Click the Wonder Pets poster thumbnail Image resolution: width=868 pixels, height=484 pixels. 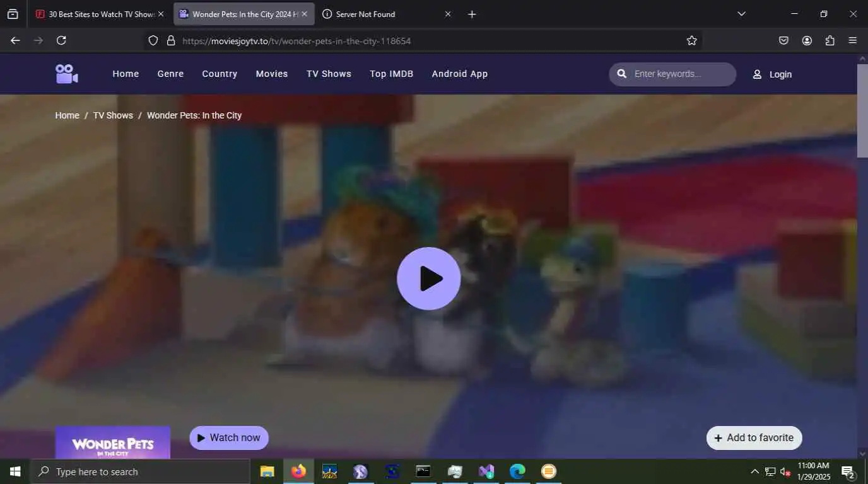113,442
